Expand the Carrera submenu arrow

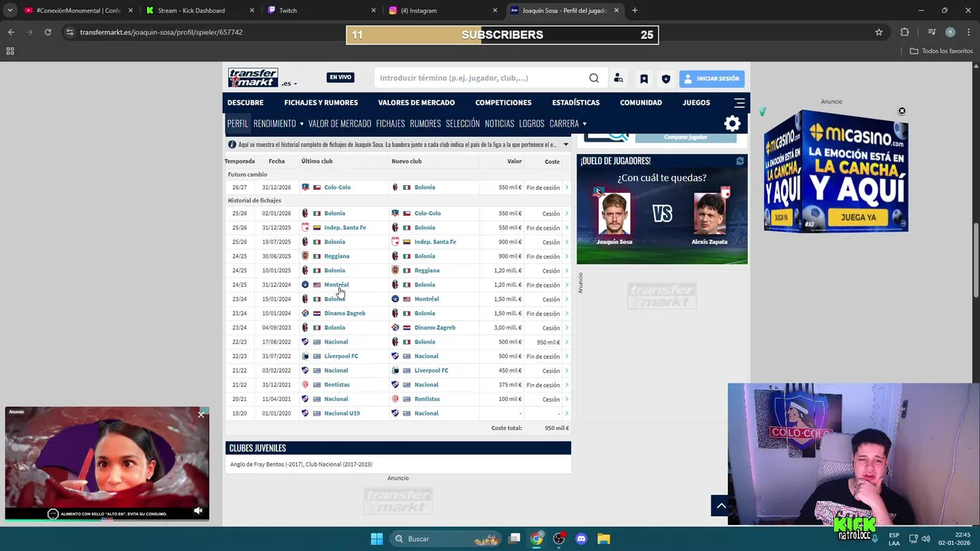pyautogui.click(x=584, y=124)
